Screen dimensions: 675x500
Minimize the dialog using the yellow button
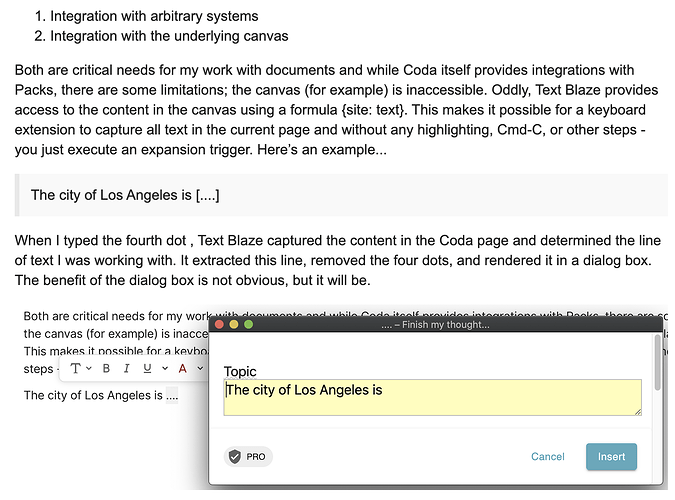pos(234,324)
